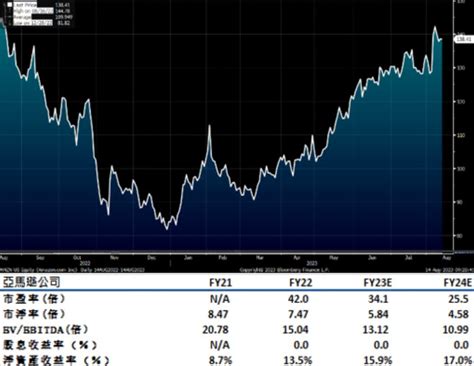Click the Mar label on time axis
The height and width of the screenshot is (366, 474).
[x=260, y=258]
